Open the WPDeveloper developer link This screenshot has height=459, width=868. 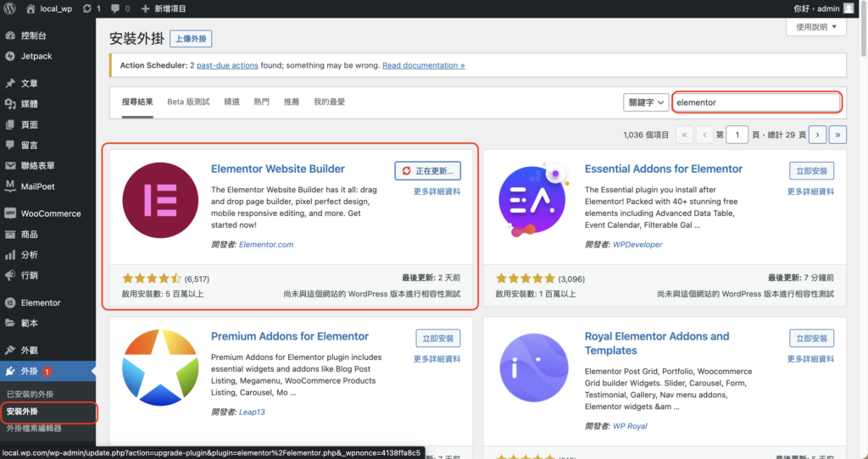637,245
